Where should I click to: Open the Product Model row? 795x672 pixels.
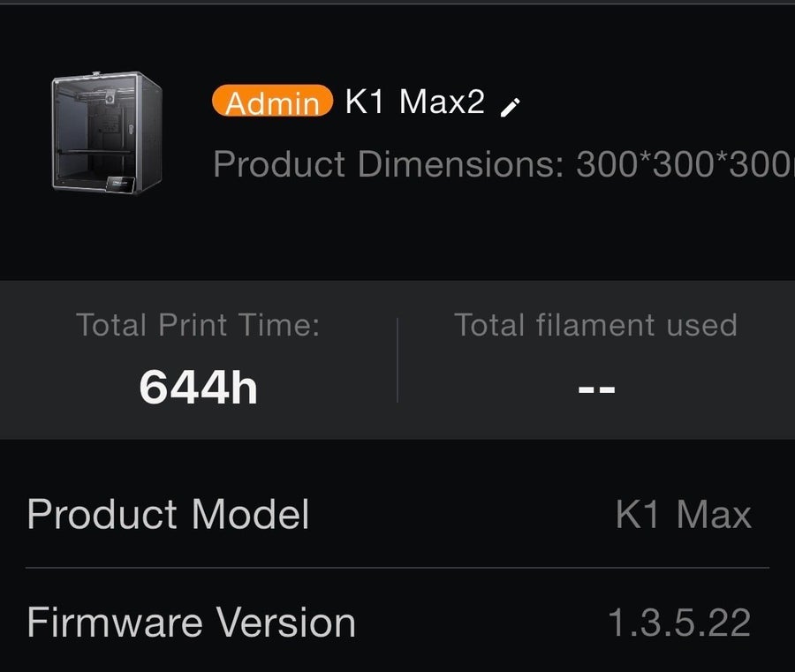[x=397, y=515]
